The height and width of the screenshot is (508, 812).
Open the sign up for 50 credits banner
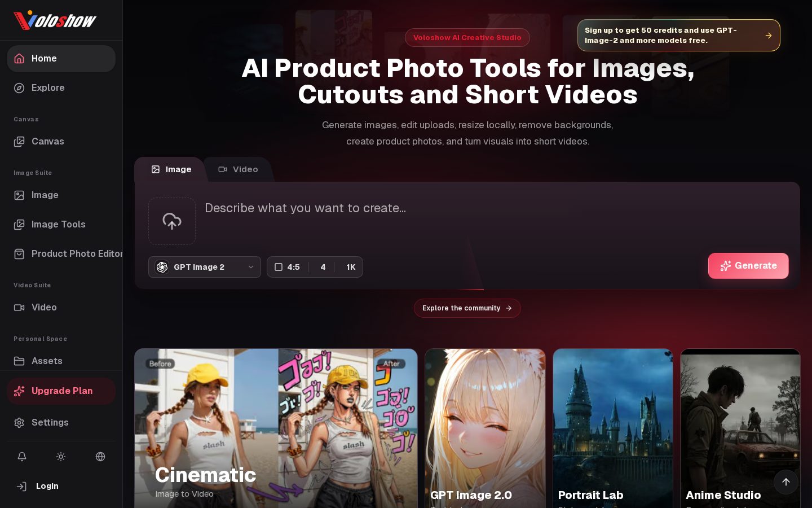pyautogui.click(x=679, y=36)
